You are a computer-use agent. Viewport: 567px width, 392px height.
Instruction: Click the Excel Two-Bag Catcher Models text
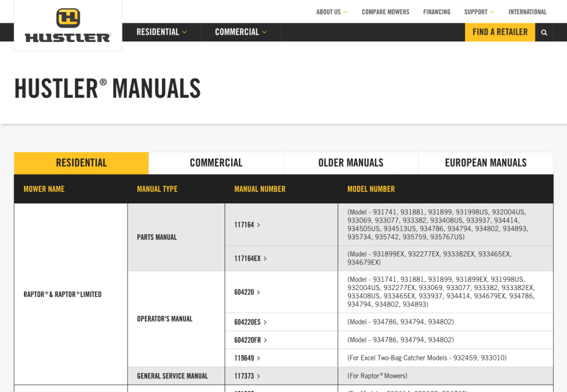click(427, 358)
